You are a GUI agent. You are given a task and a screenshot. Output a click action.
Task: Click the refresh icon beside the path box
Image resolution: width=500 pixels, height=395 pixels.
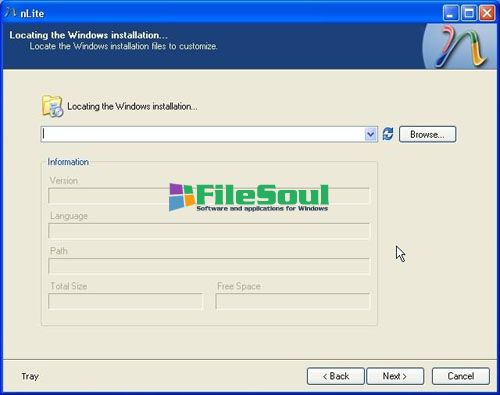(388, 134)
